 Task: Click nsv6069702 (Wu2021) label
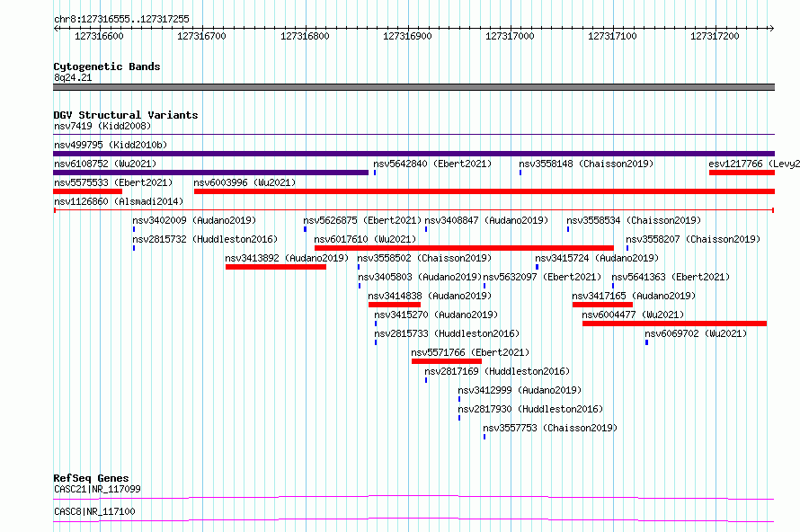click(x=696, y=333)
